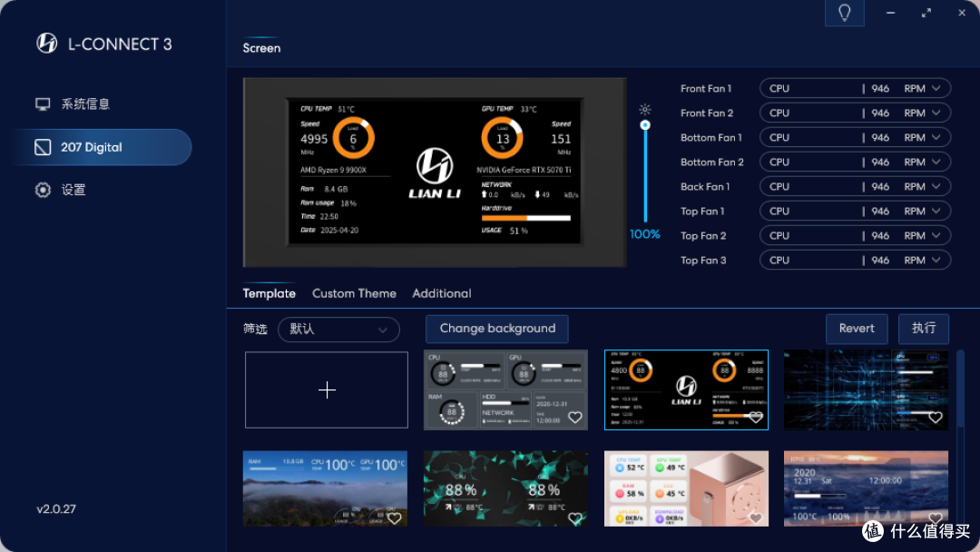The width and height of the screenshot is (980, 552).
Task: Open the Back Fan 1 dropdown
Action: [x=855, y=186]
